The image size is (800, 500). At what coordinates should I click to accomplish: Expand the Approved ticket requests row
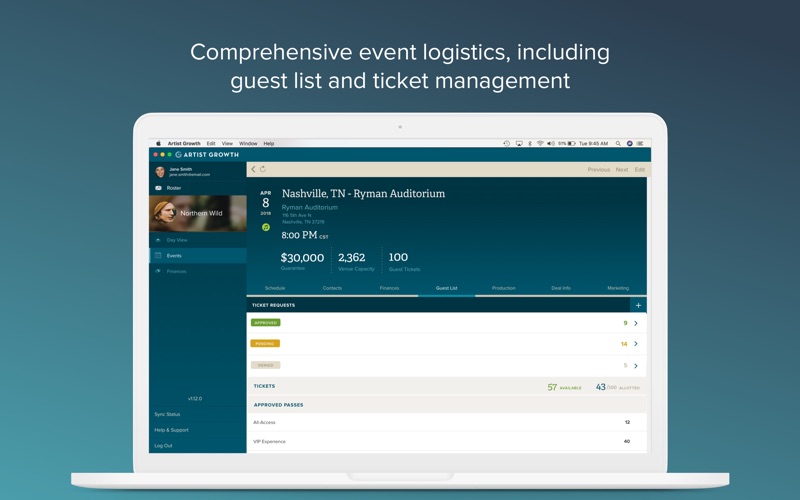click(x=446, y=323)
